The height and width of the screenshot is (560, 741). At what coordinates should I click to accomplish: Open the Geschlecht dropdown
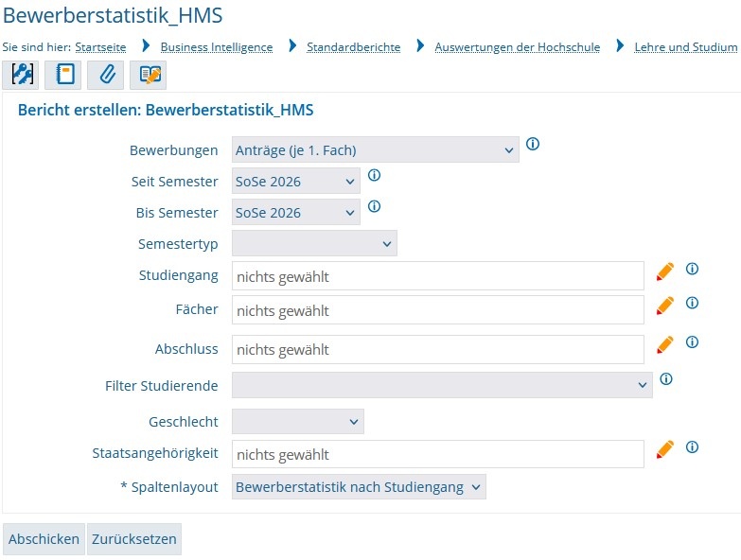tap(297, 422)
